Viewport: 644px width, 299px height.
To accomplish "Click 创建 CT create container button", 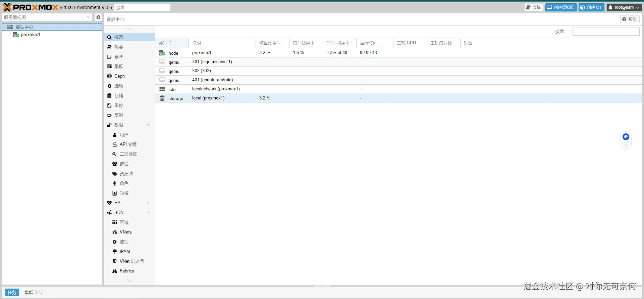I will click(x=591, y=7).
